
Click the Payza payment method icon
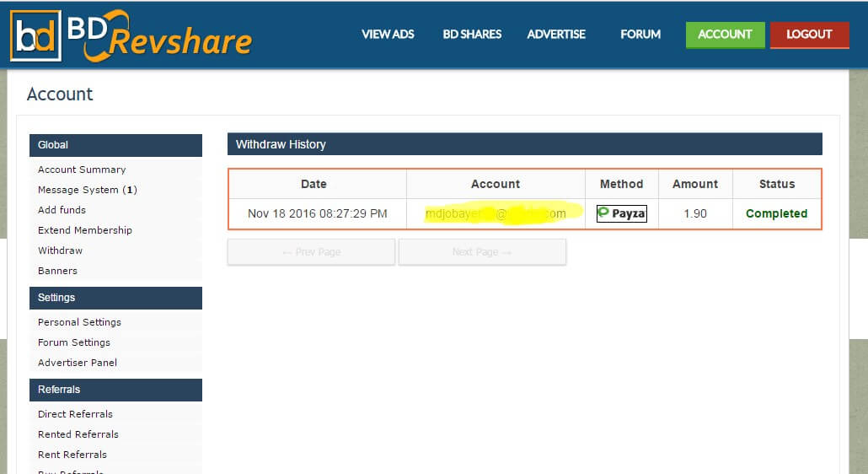pyautogui.click(x=621, y=213)
